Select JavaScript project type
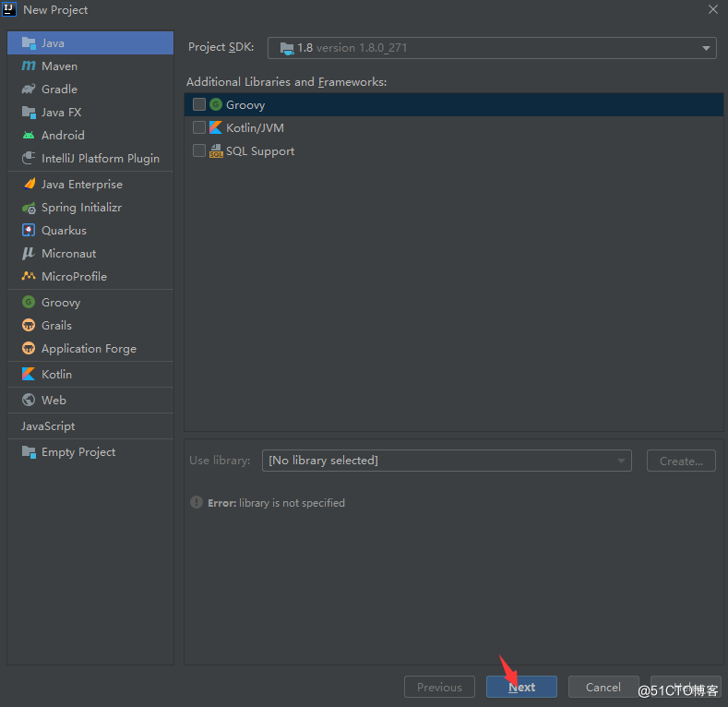 pos(90,426)
